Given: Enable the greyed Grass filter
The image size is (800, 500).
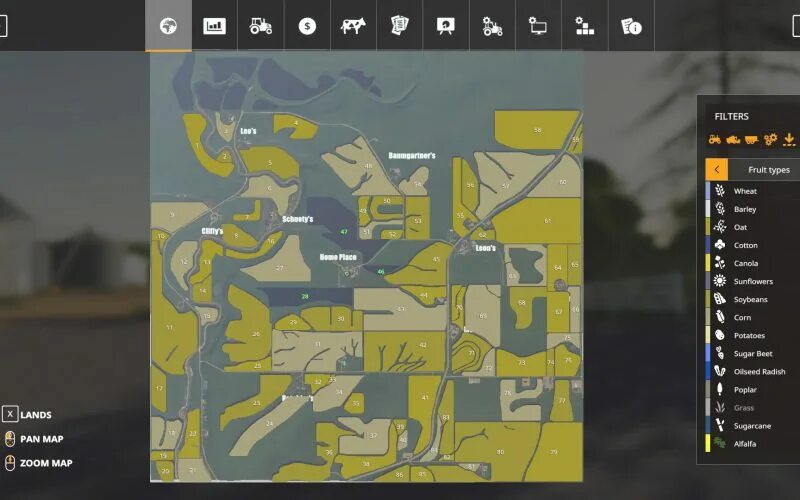Looking at the screenshot, I should 753,408.
